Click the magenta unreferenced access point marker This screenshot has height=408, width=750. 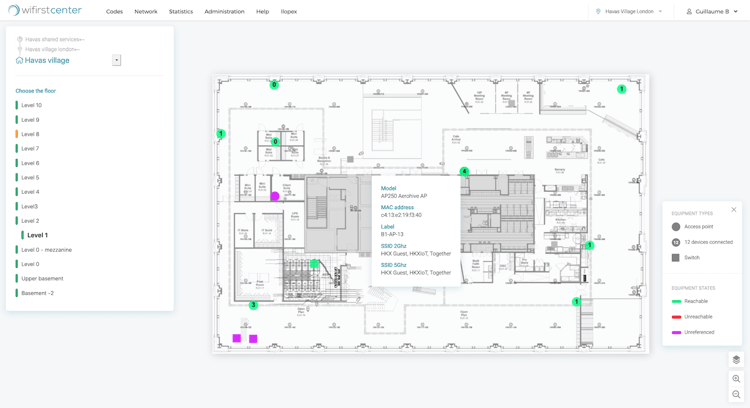coord(275,196)
